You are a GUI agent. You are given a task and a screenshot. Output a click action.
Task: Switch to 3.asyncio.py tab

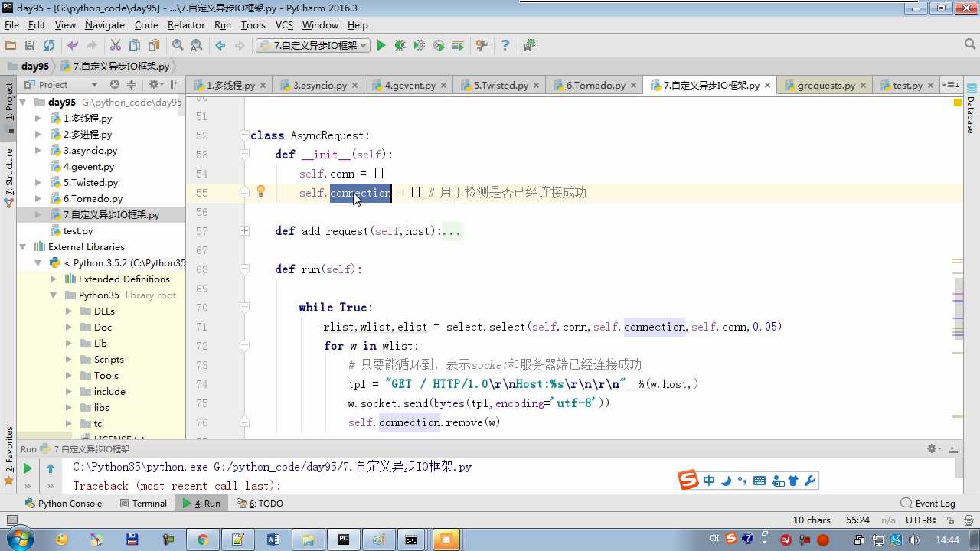click(319, 85)
